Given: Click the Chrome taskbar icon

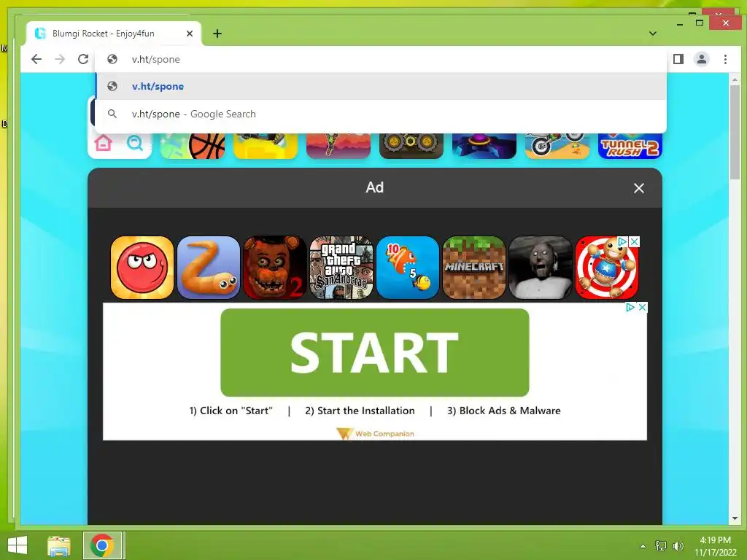Looking at the screenshot, I should (x=101, y=545).
